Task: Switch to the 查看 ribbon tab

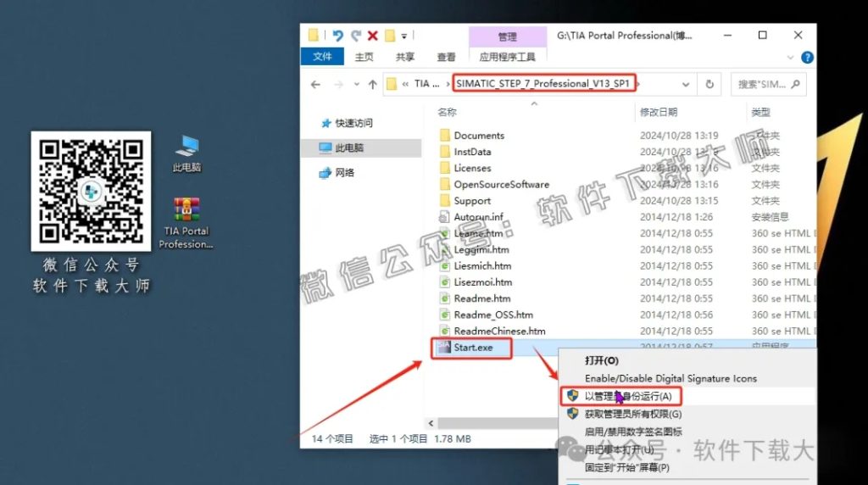Action: [446, 57]
